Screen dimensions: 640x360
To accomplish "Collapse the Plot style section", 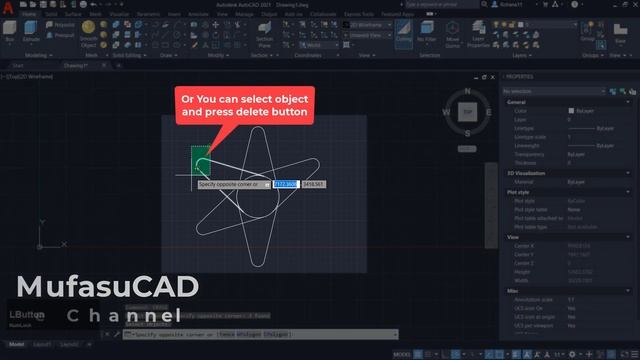I will click(x=628, y=192).
